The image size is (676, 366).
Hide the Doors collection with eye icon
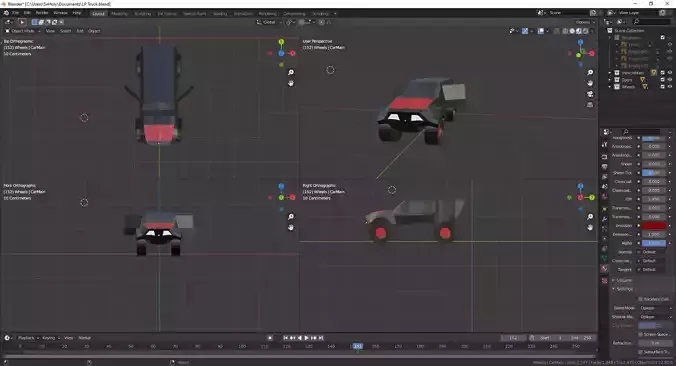(670, 80)
